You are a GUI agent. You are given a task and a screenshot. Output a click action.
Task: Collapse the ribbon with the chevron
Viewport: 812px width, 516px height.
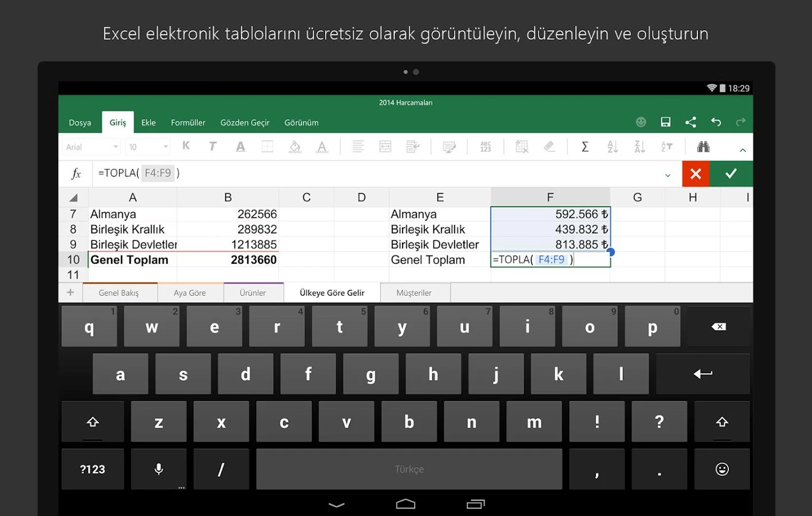pyautogui.click(x=743, y=148)
